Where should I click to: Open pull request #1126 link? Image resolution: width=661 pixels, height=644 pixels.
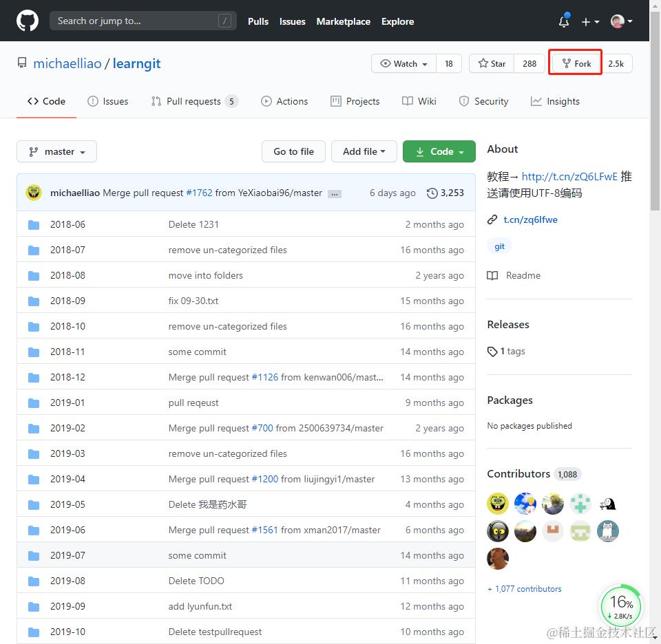264,377
